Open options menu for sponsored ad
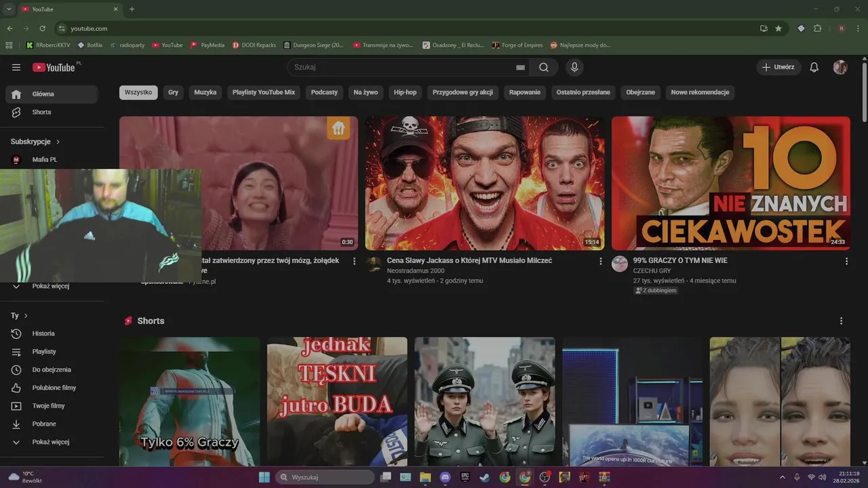The image size is (868, 488). pos(354,261)
